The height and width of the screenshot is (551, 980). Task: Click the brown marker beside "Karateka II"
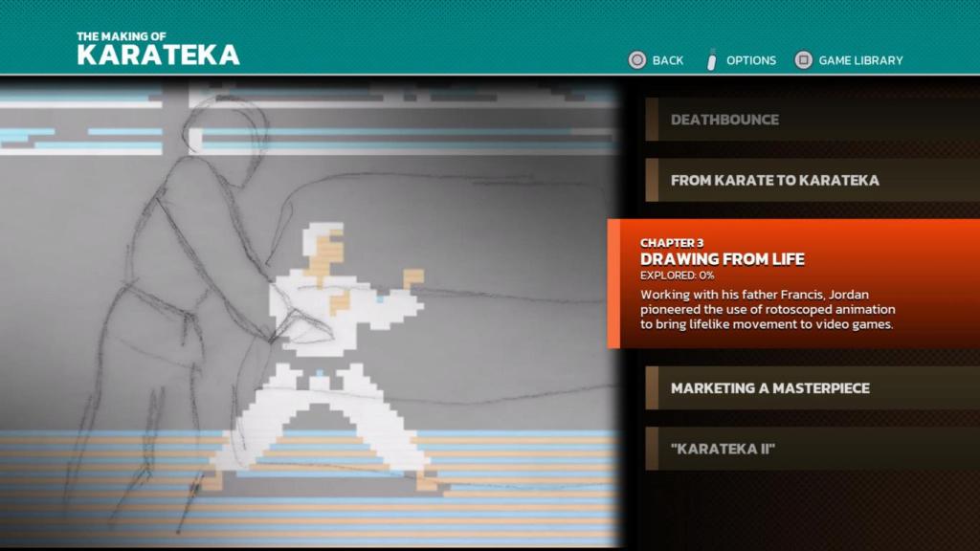coord(652,449)
